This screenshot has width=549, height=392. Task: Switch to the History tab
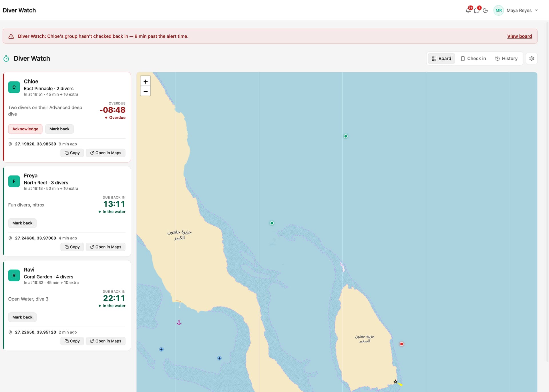click(506, 58)
